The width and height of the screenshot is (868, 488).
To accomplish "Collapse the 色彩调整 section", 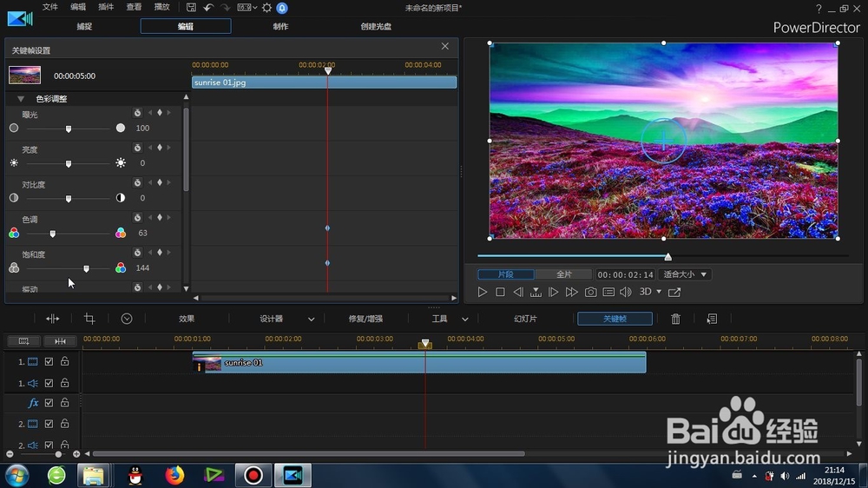I will 21,99.
